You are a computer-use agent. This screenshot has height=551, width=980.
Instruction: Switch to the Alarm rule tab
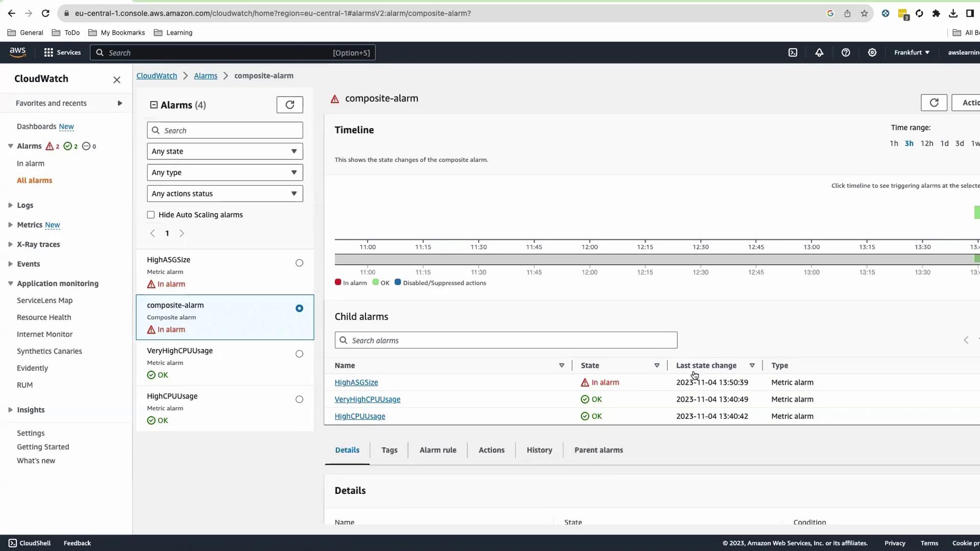[x=437, y=450]
